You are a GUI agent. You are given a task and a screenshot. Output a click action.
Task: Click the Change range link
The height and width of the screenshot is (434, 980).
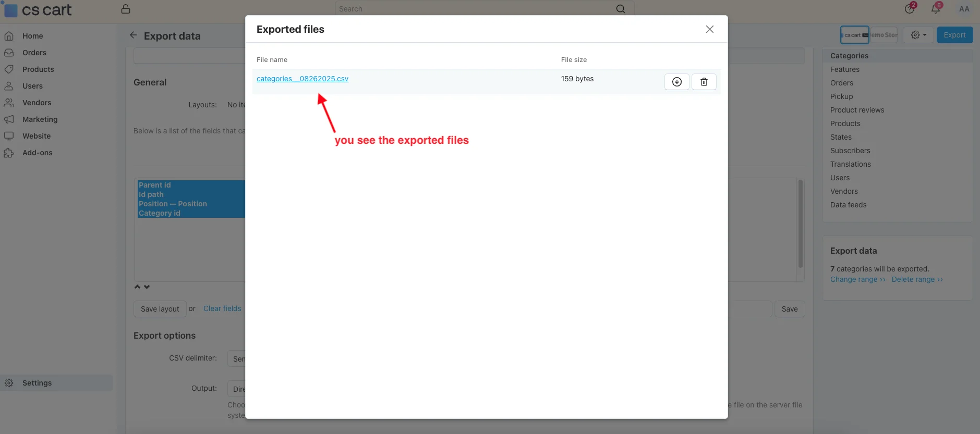pyautogui.click(x=857, y=280)
